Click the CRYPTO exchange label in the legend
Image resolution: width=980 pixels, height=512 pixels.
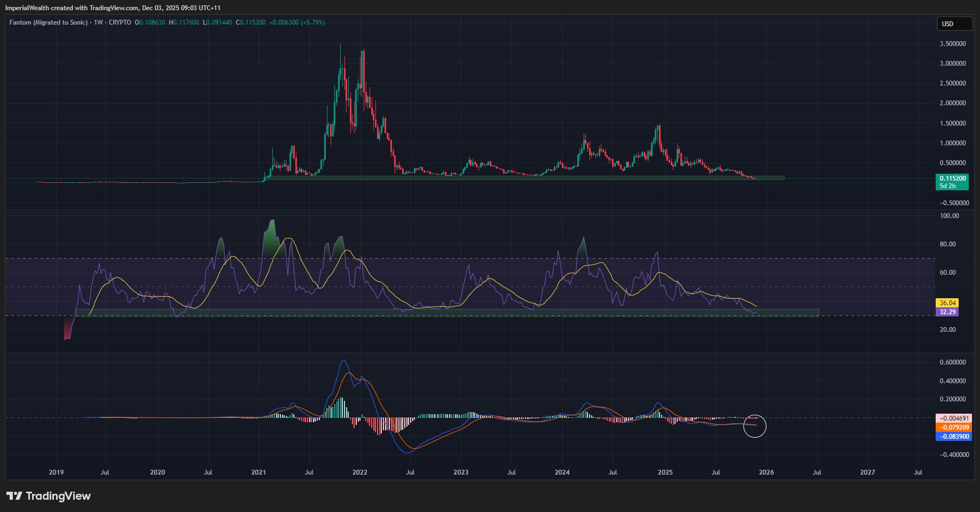click(x=120, y=22)
